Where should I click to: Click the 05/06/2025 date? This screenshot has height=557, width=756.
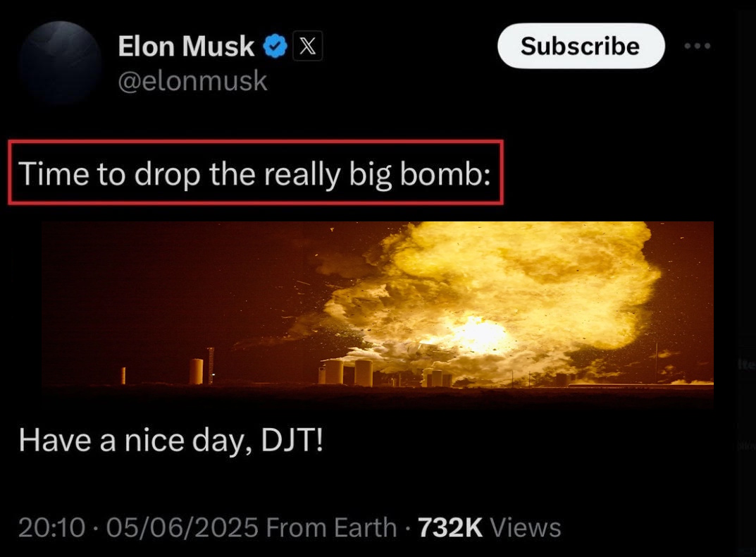[x=182, y=527]
